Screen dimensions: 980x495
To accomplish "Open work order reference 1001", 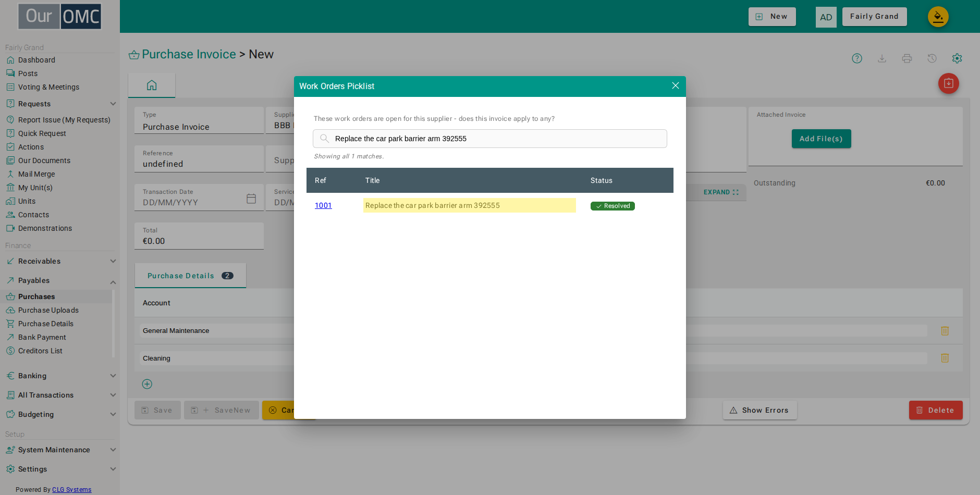I will click(x=323, y=205).
